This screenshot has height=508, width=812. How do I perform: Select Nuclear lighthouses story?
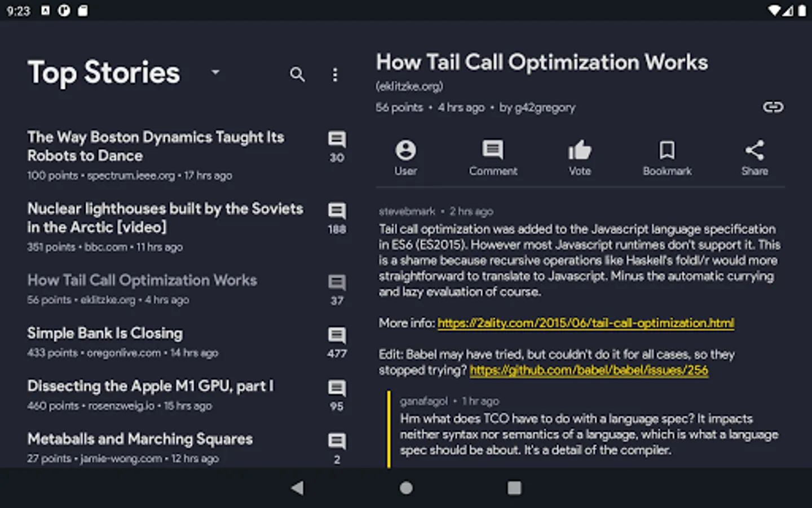165,218
